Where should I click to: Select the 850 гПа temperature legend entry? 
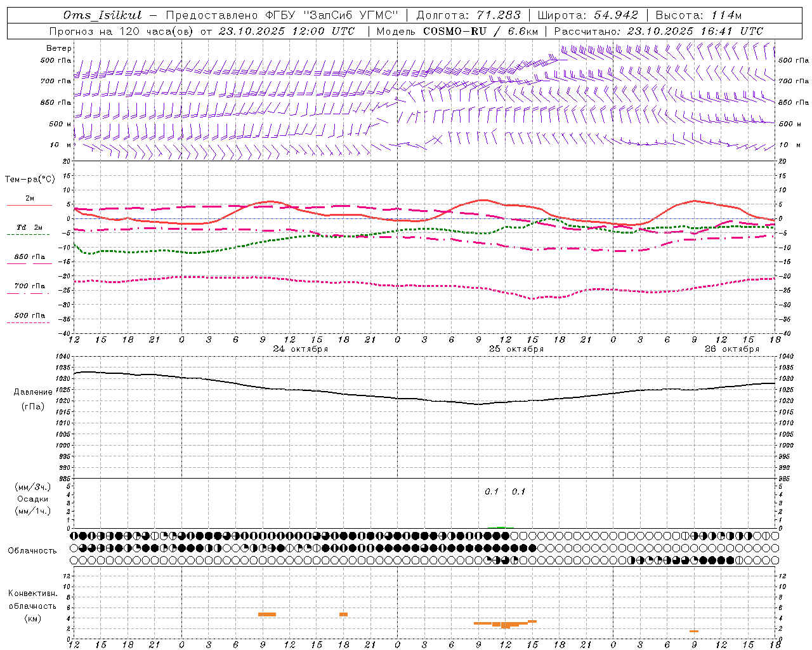(x=29, y=257)
